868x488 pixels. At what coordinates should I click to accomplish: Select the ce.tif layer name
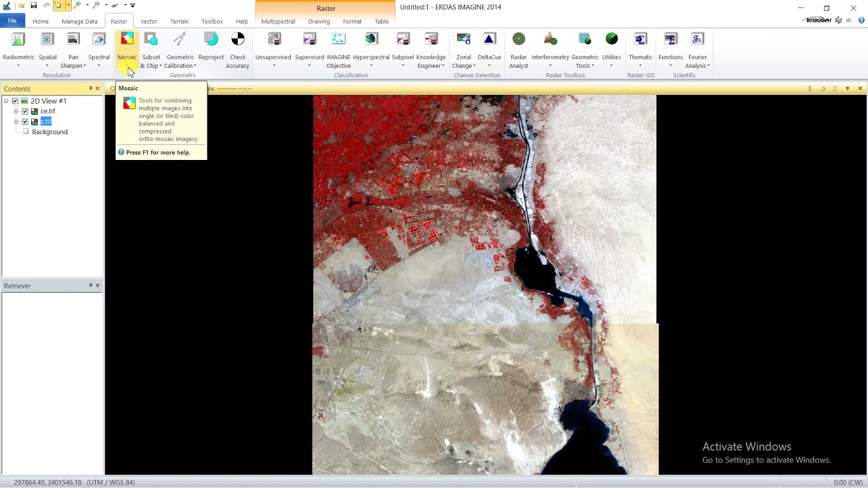(x=47, y=111)
